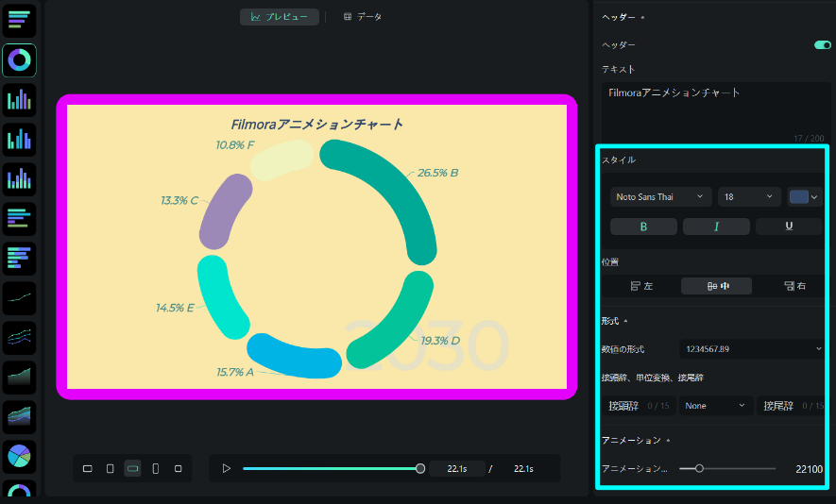Screen dimensions: 836x504
Task: Click the current time 22.1s field
Action: (x=457, y=469)
